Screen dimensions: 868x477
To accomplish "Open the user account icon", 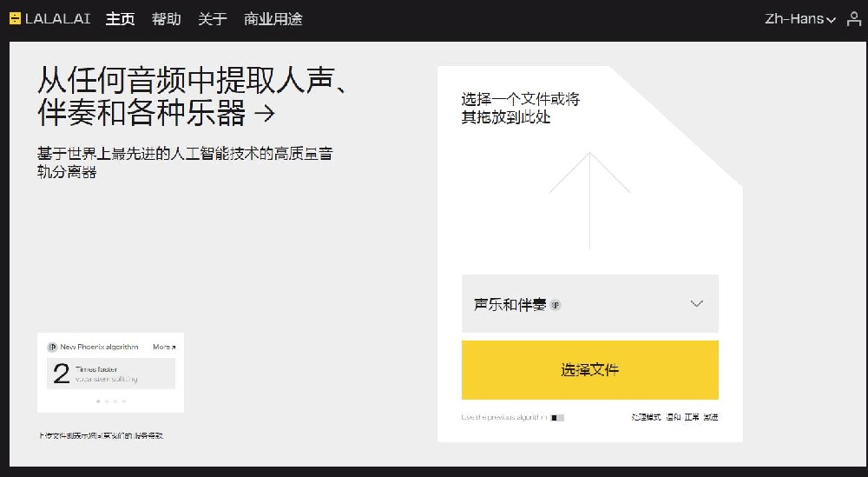I will [x=854, y=19].
